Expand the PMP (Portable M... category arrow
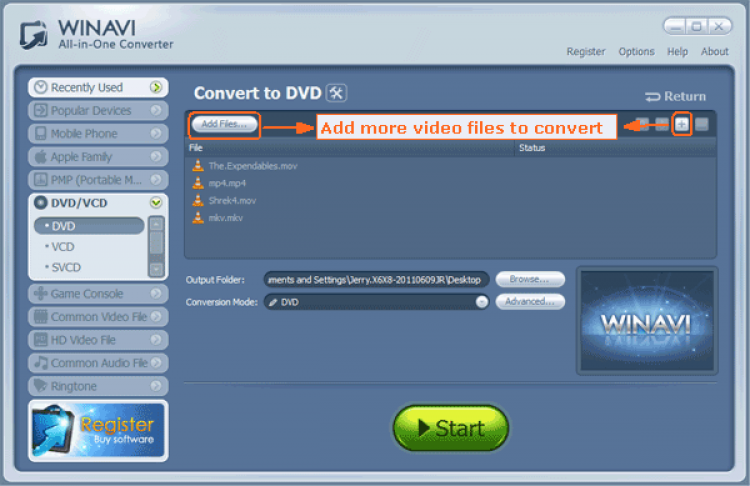 coord(156,179)
